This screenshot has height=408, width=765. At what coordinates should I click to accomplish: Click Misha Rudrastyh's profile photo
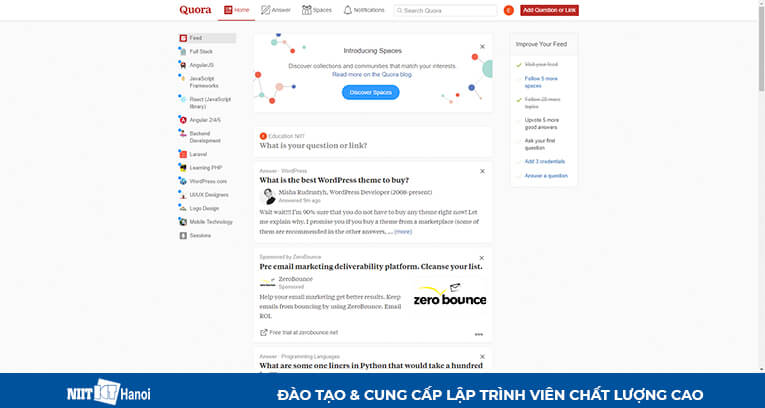pyautogui.click(x=268, y=196)
